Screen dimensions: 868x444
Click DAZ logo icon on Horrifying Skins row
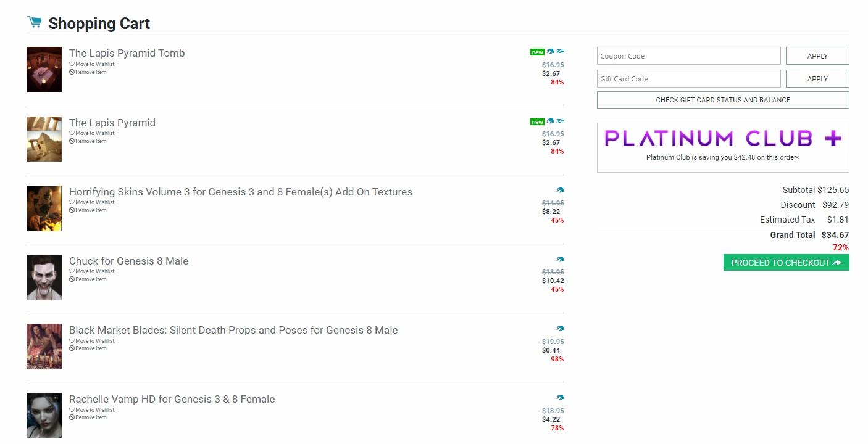click(x=560, y=191)
